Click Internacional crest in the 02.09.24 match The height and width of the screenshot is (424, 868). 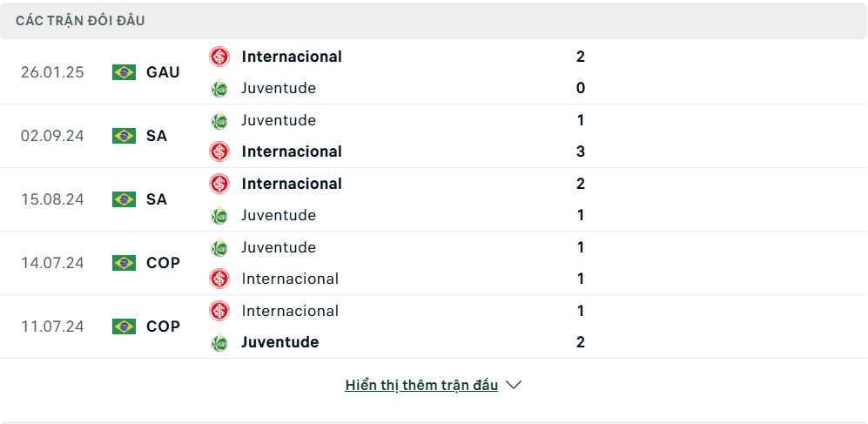click(219, 151)
